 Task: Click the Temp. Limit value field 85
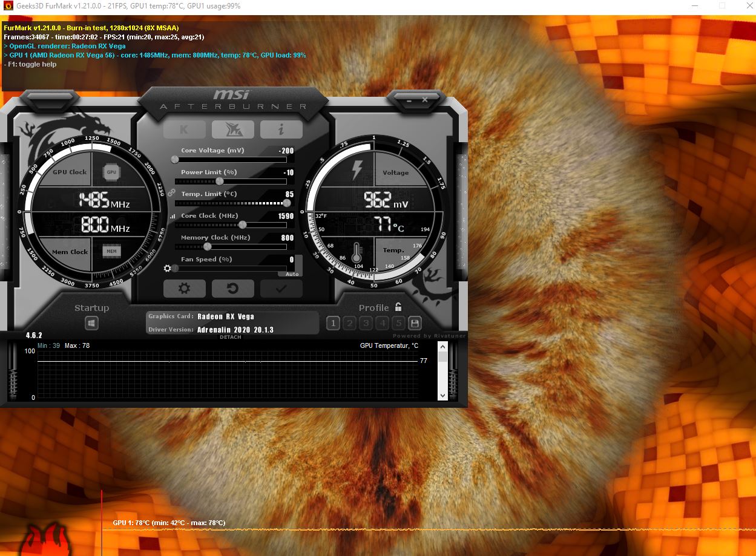click(289, 194)
